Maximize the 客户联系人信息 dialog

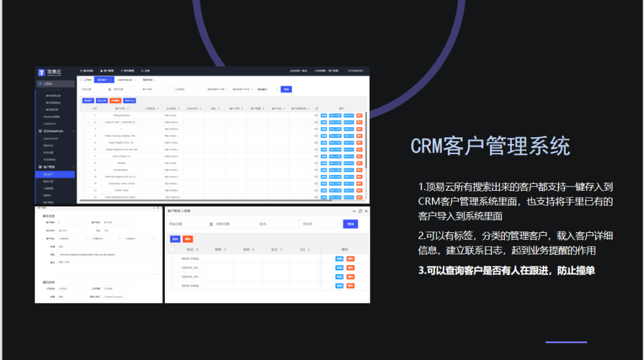(360, 211)
